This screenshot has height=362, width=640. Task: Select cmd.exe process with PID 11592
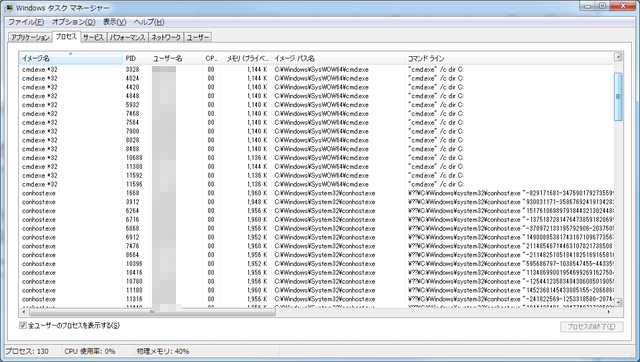click(316, 175)
